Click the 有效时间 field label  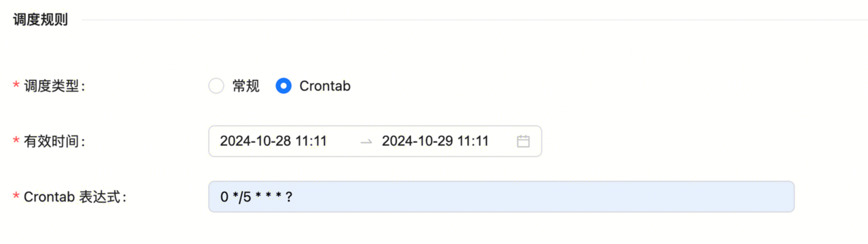tap(54, 142)
